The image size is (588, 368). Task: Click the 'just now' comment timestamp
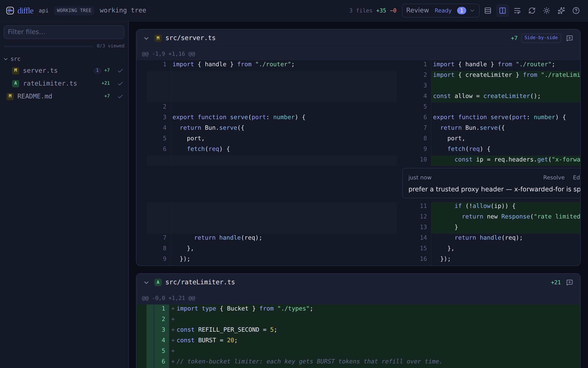[x=420, y=177]
